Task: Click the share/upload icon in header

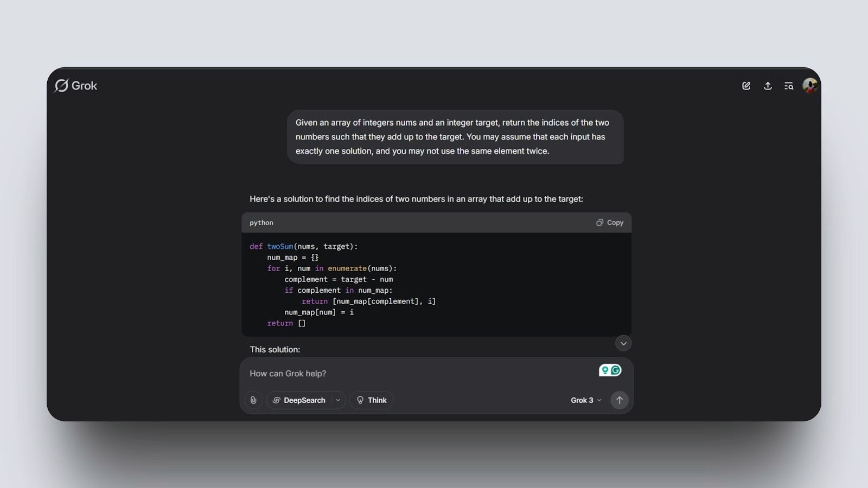Action: pos(768,86)
